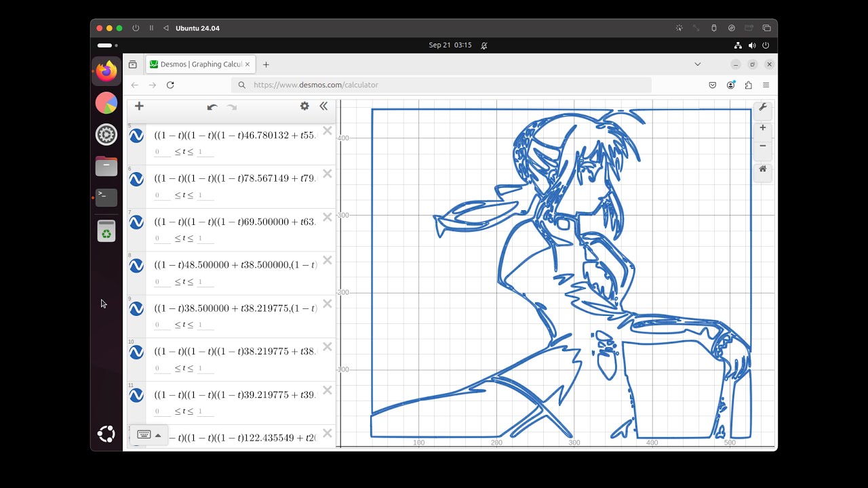Open Firefox Pocket save icon
Image resolution: width=868 pixels, height=488 pixels.
(x=713, y=85)
